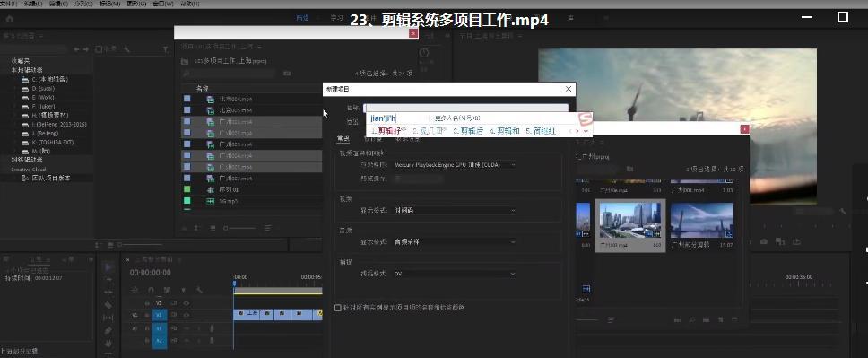Click project name input field in New Project dialog
The height and width of the screenshot is (358, 868).
pyautogui.click(x=465, y=109)
